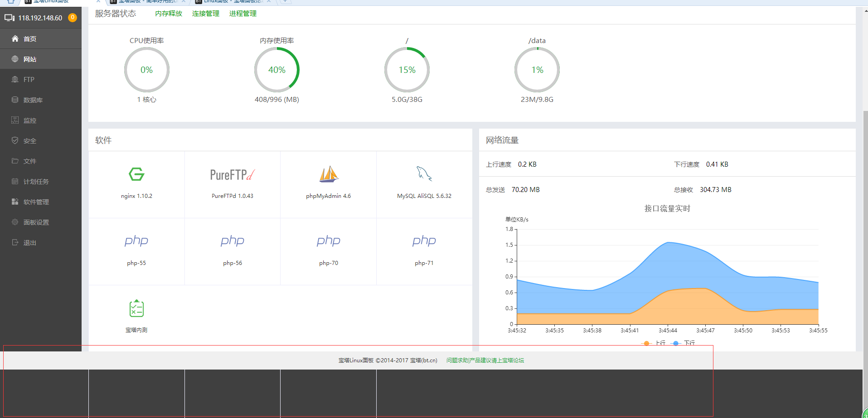Open the php-70 icon
This screenshot has height=418, width=868.
point(329,241)
